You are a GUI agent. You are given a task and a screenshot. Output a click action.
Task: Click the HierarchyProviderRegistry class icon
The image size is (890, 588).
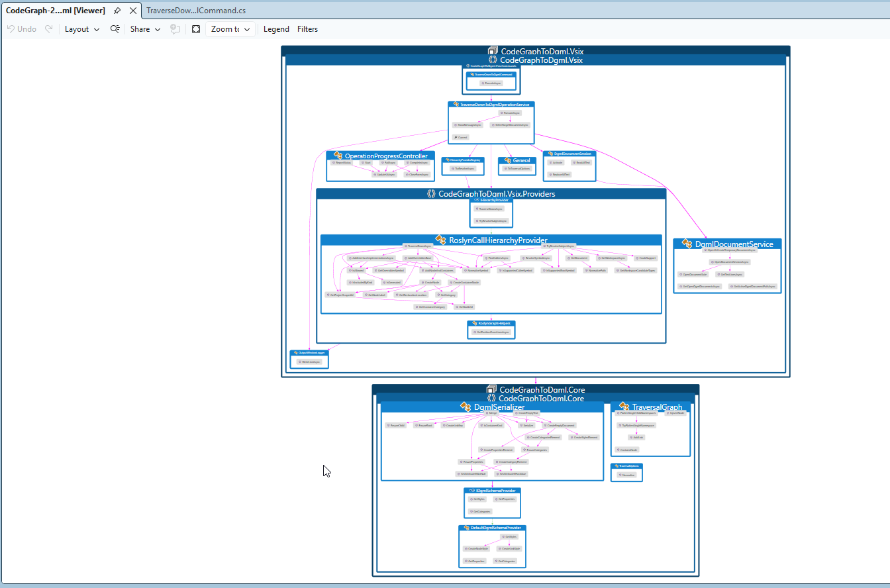pyautogui.click(x=446, y=160)
